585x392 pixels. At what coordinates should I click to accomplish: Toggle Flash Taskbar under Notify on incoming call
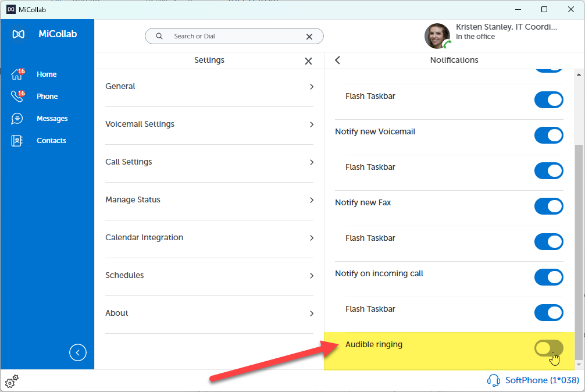click(548, 312)
